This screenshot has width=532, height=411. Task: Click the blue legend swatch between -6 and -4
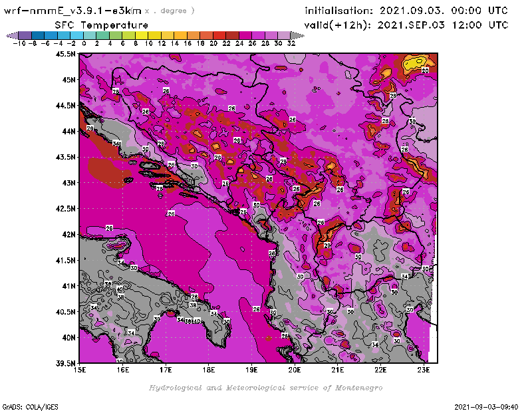(x=51, y=35)
